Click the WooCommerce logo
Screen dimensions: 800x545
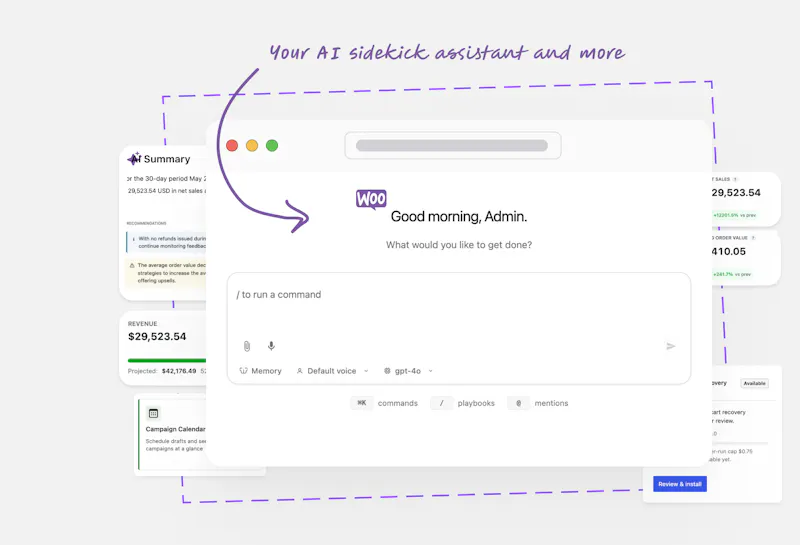(371, 199)
